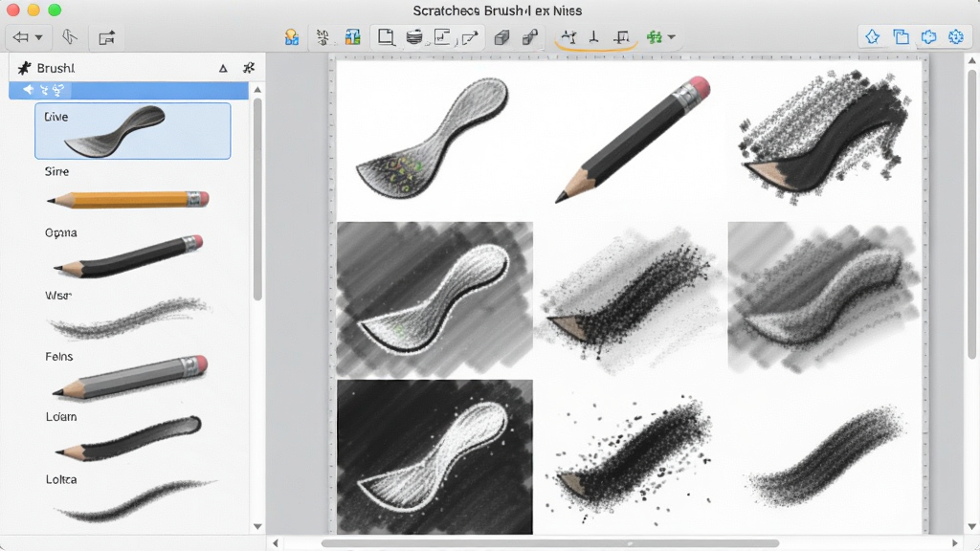Click the horizontal scrollbar below canvas
980x551 pixels.
pyautogui.click(x=550, y=543)
